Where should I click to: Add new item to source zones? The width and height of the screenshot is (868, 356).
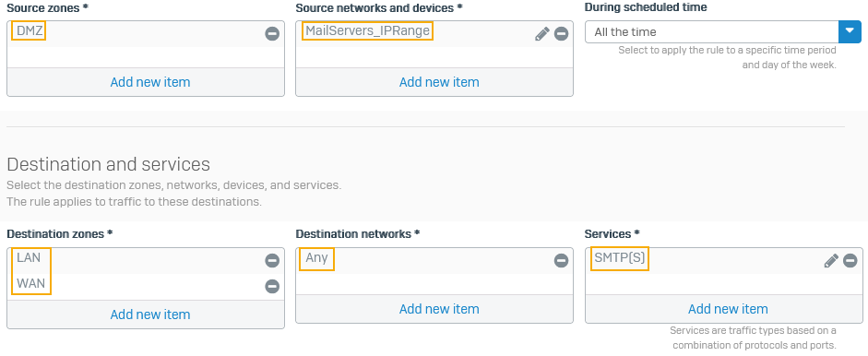(150, 82)
